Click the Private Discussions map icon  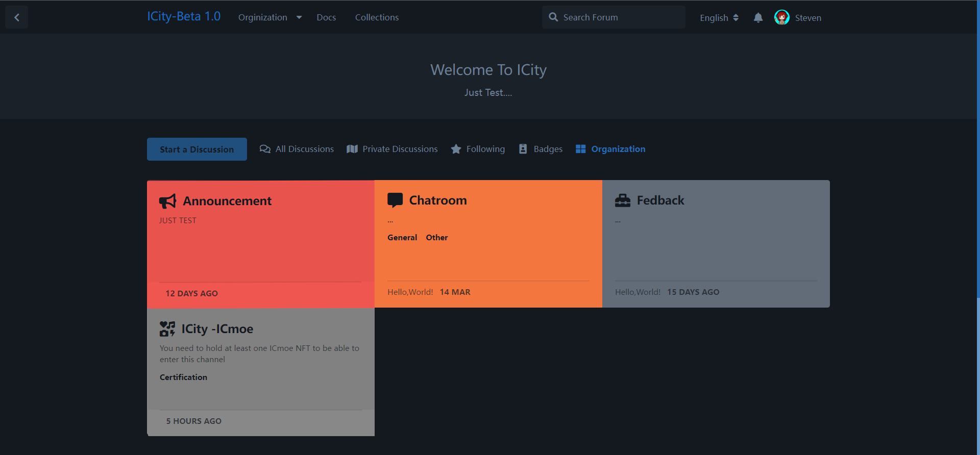(352, 149)
